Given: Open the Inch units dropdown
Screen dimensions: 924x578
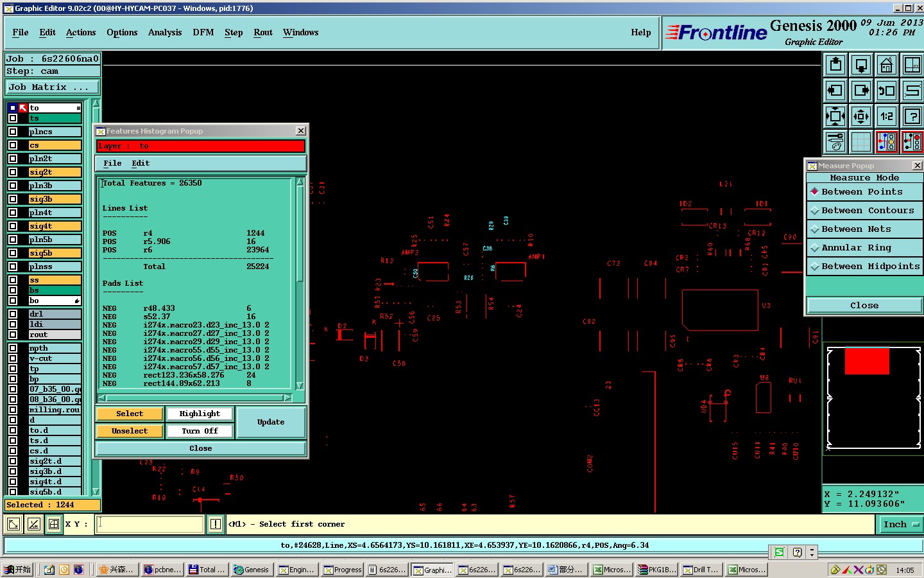Looking at the screenshot, I should point(900,525).
